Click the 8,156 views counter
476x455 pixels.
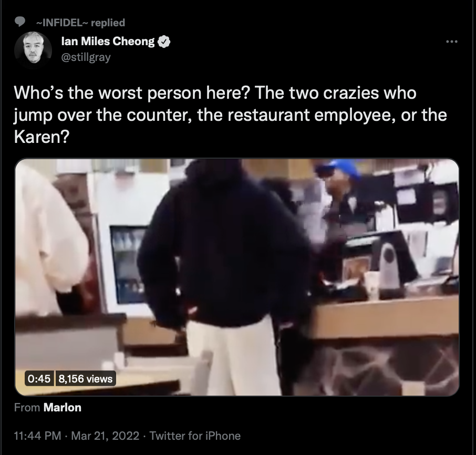(85, 378)
